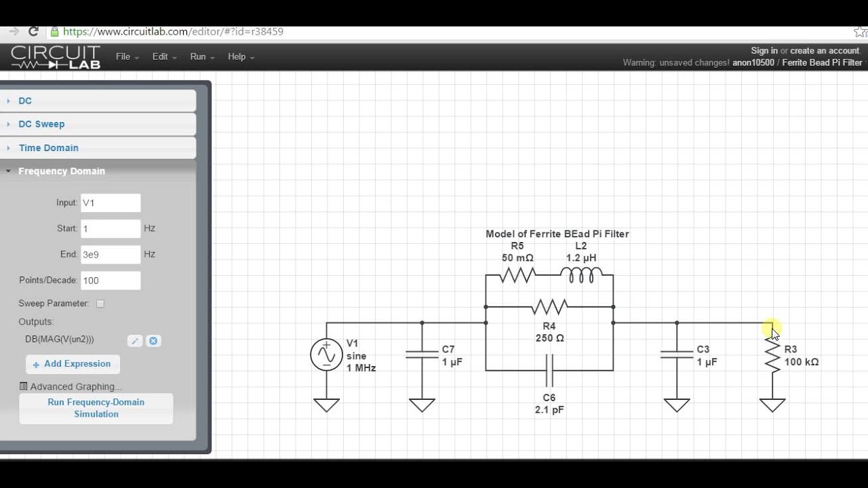The image size is (868, 488).
Task: Expand the Time Domain section
Action: click(x=98, y=148)
